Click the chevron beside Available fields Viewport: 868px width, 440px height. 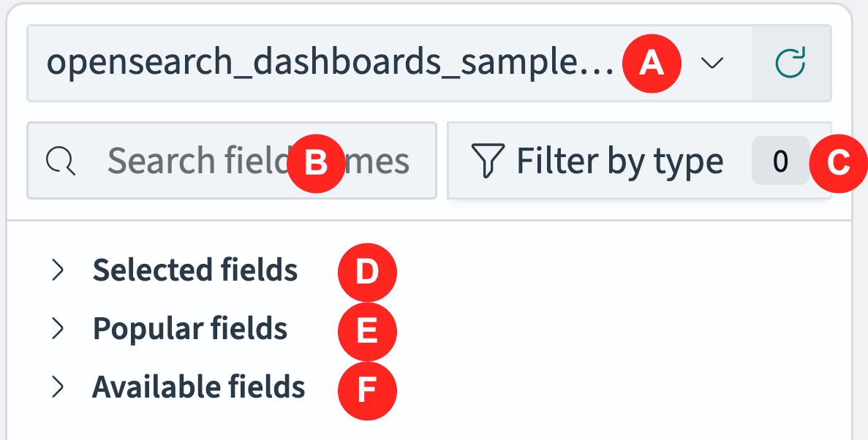tap(58, 387)
